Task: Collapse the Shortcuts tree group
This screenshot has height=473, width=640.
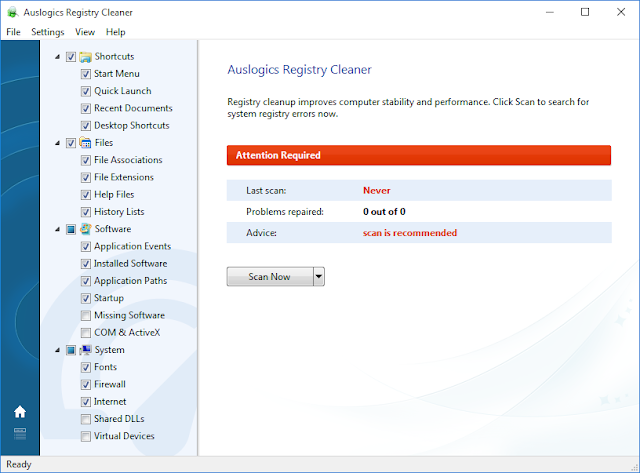Action: click(58, 57)
